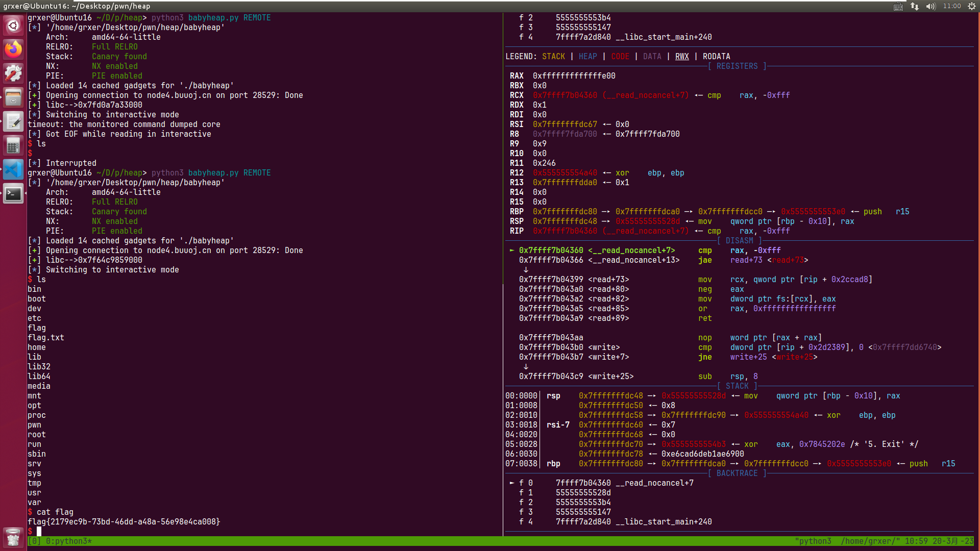Image resolution: width=980 pixels, height=551 pixels.
Task: Launch the Text Editor dock icon
Action: [x=13, y=121]
